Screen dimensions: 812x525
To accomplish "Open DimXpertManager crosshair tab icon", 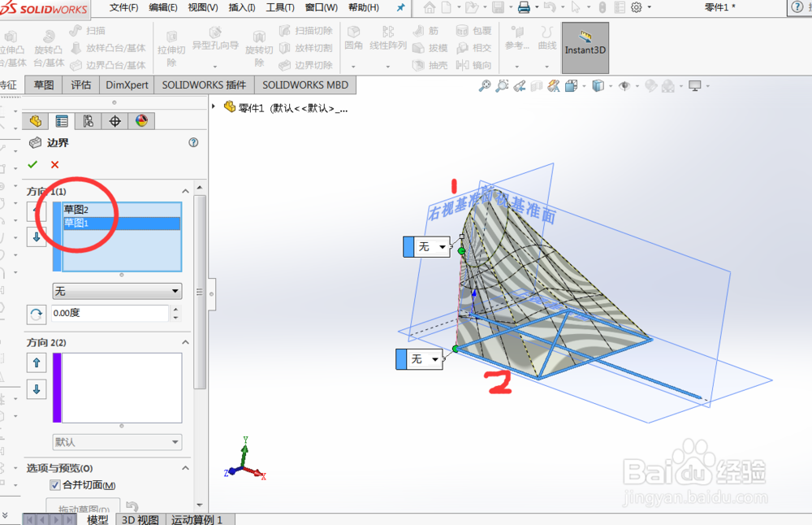I will click(115, 121).
